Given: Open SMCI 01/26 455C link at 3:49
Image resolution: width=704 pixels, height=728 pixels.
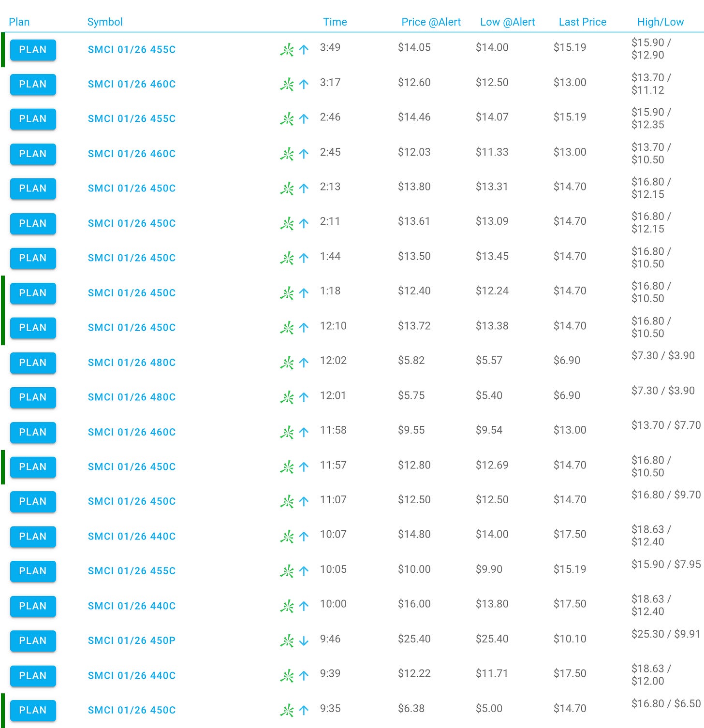Looking at the screenshot, I should [132, 49].
